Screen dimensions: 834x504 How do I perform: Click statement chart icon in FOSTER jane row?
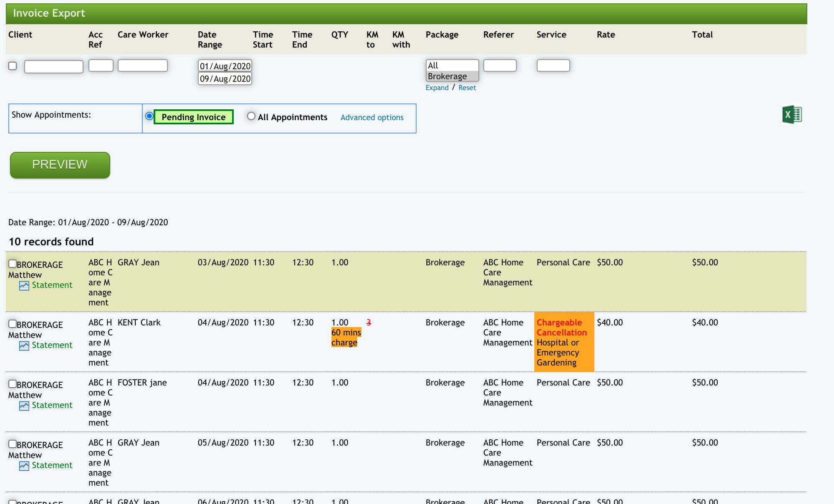(24, 406)
